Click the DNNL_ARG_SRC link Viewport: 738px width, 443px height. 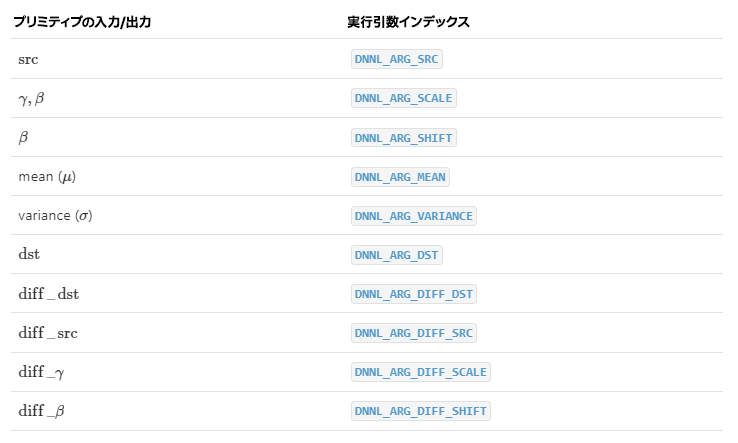396,59
